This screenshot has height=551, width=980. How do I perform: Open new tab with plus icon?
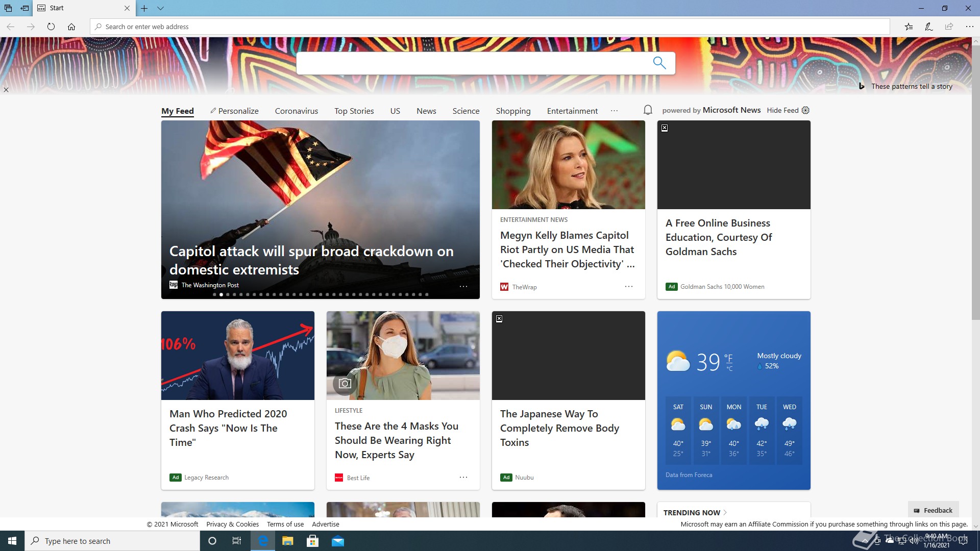click(144, 8)
